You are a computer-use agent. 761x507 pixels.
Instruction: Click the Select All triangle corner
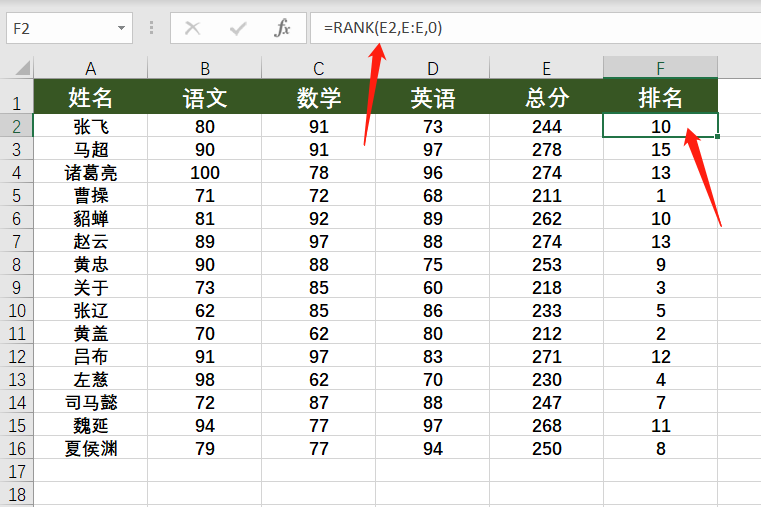pos(22,68)
